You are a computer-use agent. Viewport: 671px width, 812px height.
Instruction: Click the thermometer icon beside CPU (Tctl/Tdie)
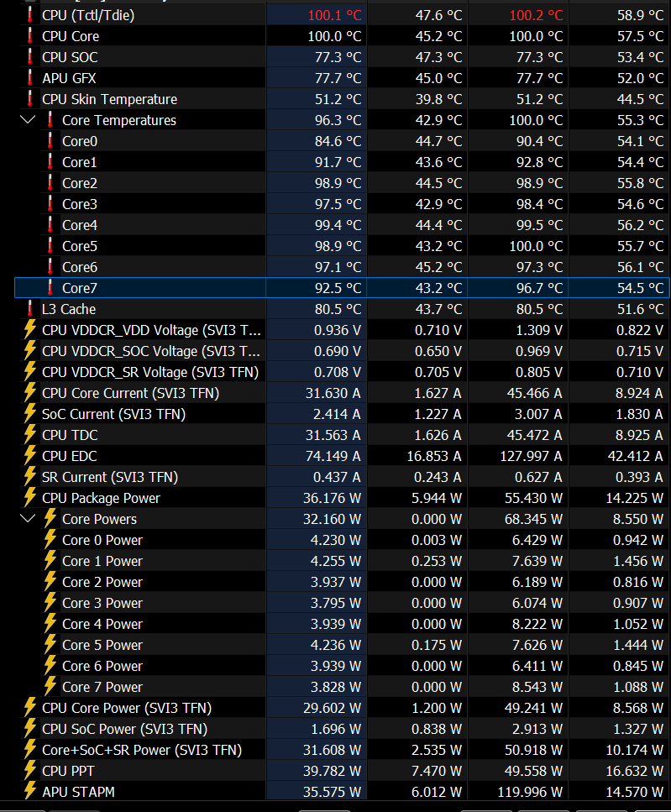30,15
